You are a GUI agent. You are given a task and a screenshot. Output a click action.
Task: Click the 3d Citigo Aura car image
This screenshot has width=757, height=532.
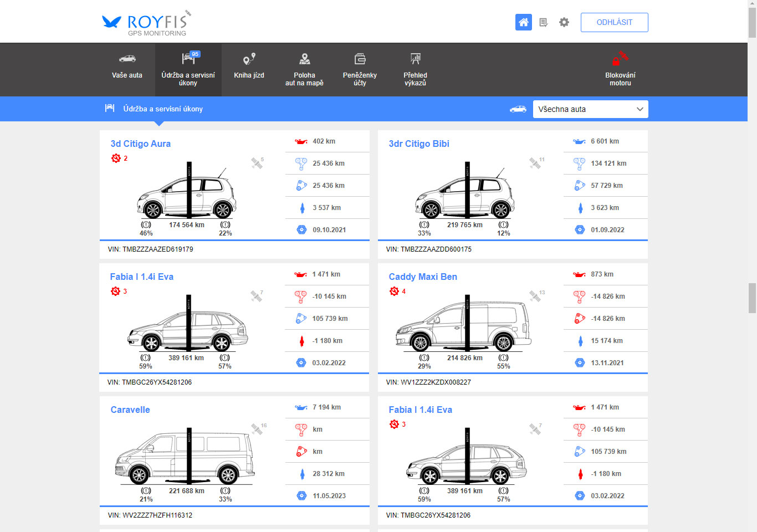[187, 192]
